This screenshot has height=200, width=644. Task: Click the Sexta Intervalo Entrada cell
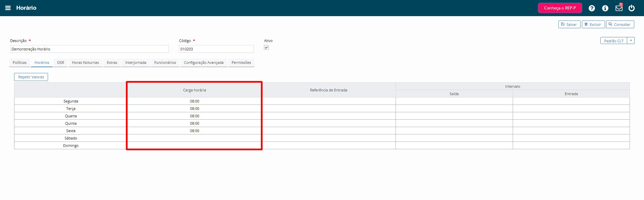click(571, 131)
